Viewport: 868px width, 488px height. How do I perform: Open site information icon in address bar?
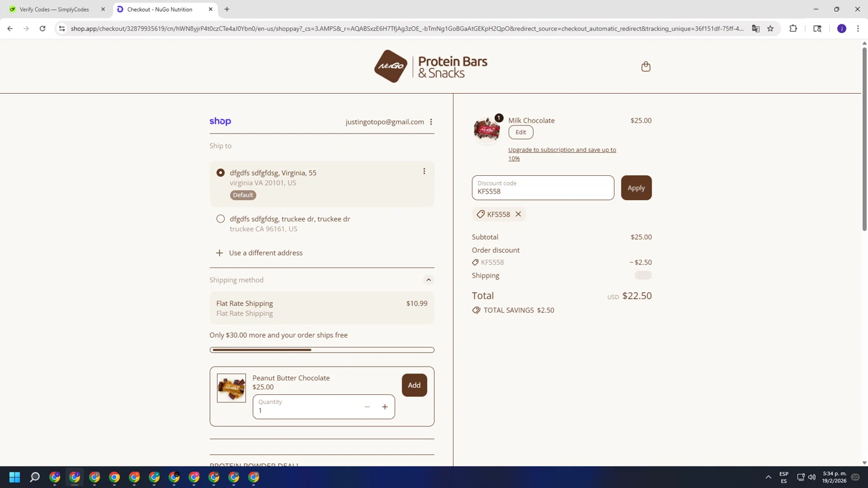coord(62,28)
